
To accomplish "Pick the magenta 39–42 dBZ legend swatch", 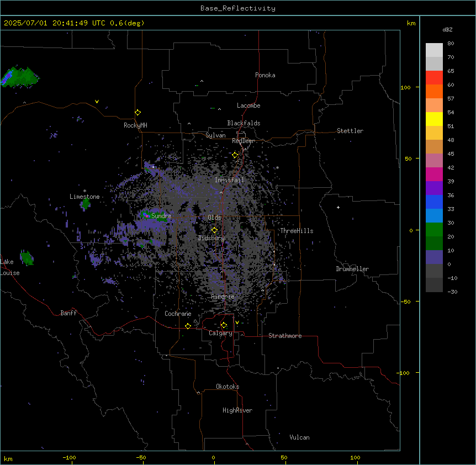I will [x=434, y=174].
